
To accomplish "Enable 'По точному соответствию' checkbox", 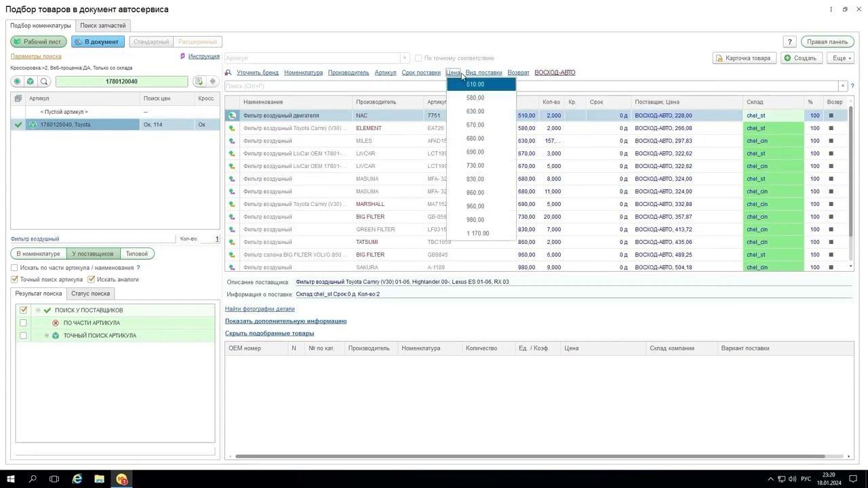I will (418, 58).
